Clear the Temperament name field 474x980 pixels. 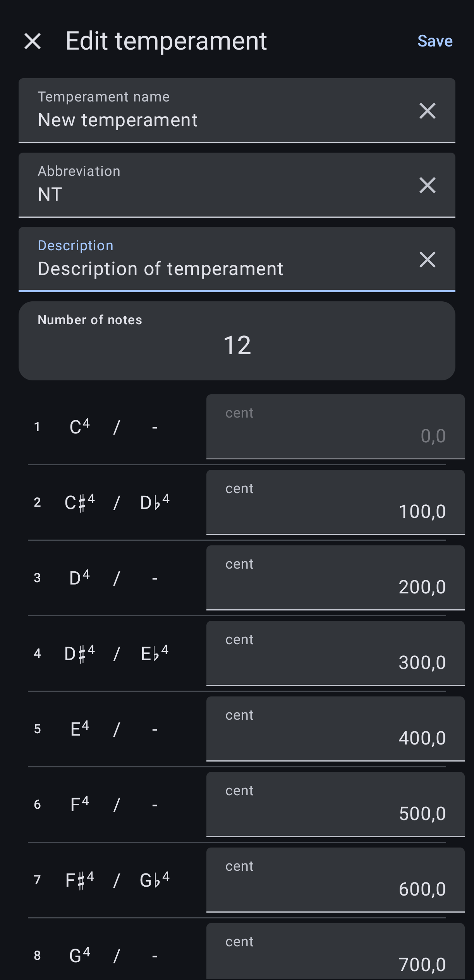tap(427, 111)
